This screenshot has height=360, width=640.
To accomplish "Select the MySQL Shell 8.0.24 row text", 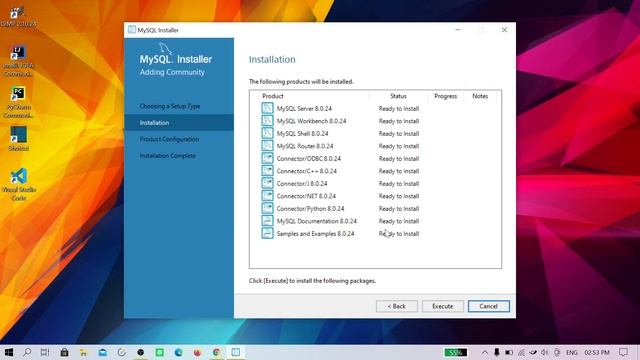I will 302,133.
